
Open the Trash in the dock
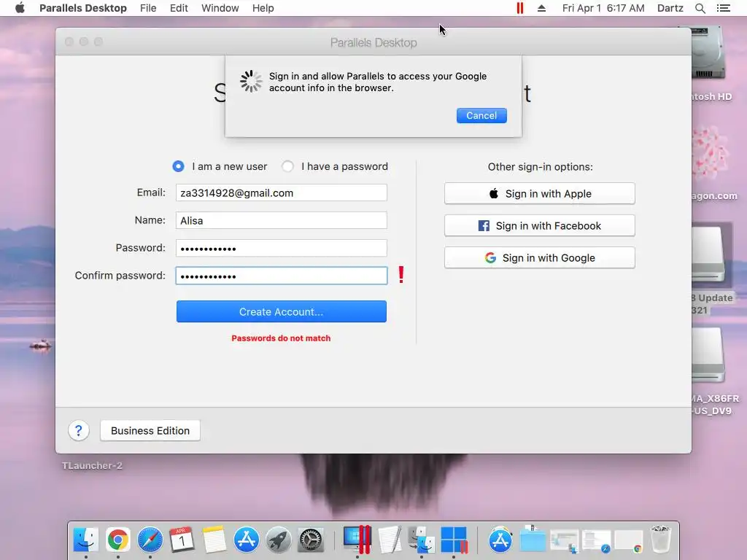(x=661, y=540)
